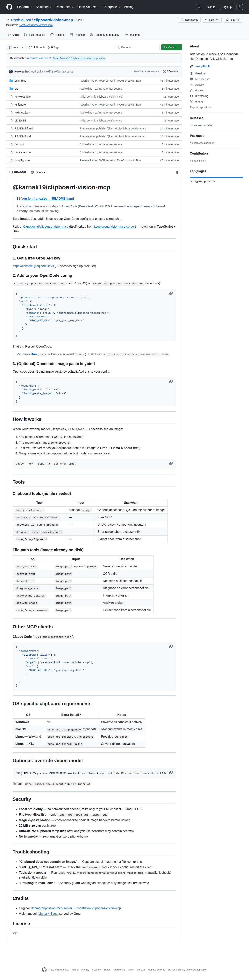
Task: Click the folder icon beside examples
Action: point(11,81)
